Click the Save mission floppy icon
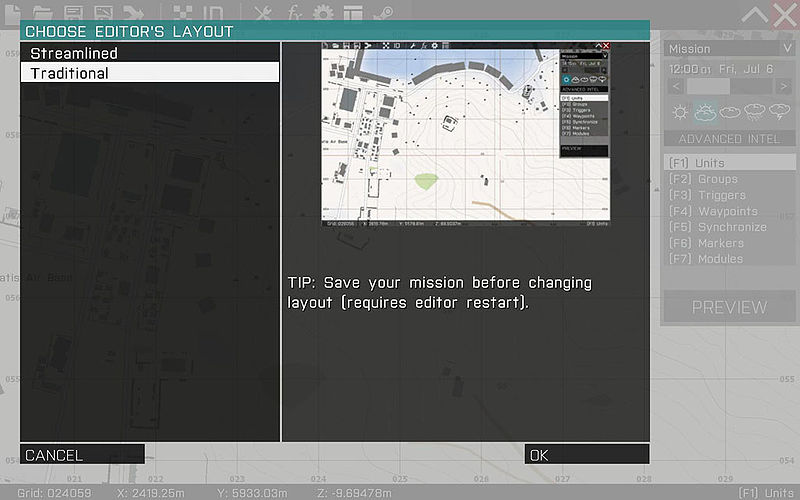This screenshot has height=500, width=800. point(73,13)
